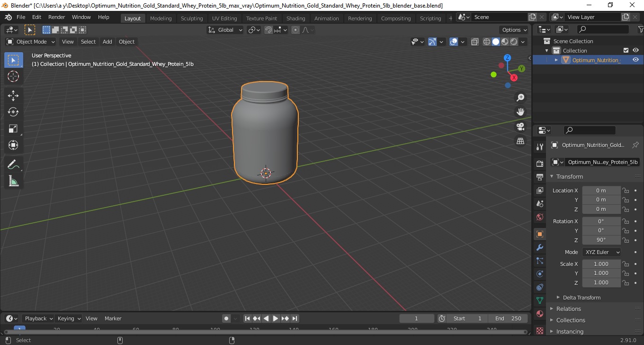644x345 pixels.
Task: Uncheck the Collection exclude checkbox
Action: tap(626, 50)
